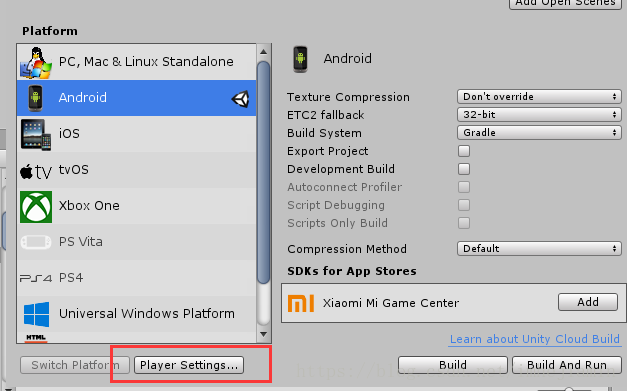Select the highlighted Android platform row

point(136,98)
